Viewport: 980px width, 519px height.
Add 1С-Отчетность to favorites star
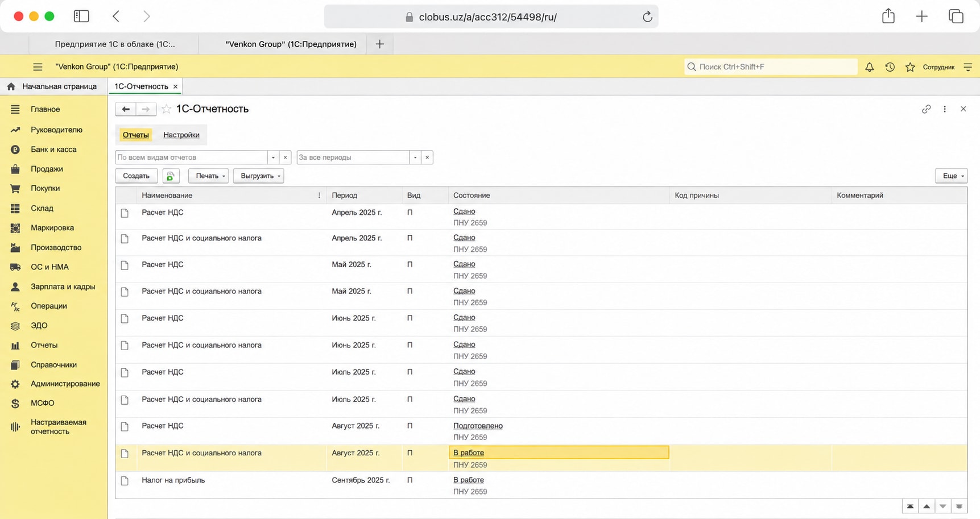point(166,109)
